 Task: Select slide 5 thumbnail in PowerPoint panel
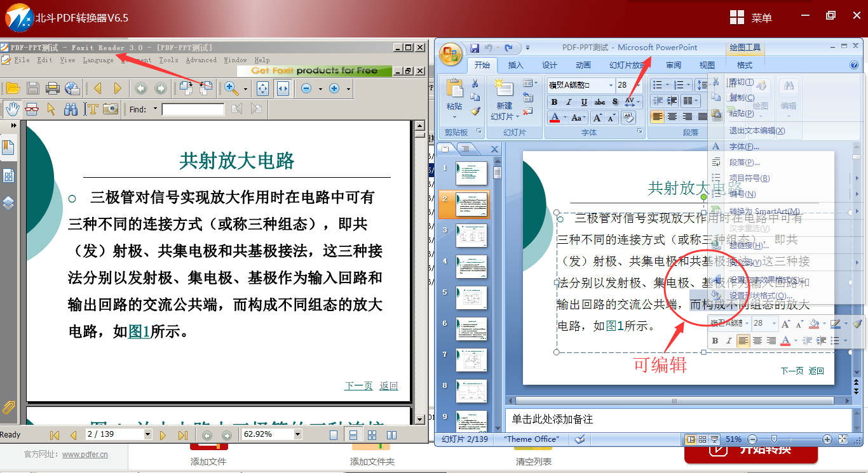point(471,298)
